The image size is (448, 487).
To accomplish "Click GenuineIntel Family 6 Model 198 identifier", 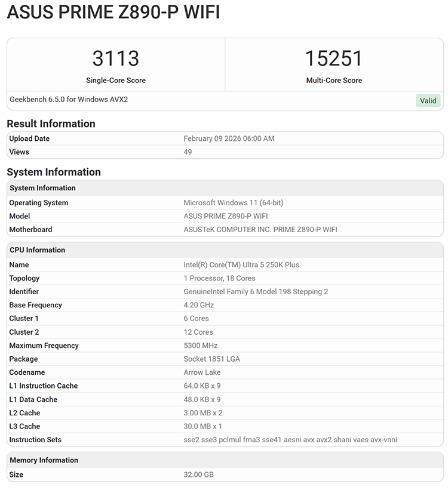I will 256,292.
